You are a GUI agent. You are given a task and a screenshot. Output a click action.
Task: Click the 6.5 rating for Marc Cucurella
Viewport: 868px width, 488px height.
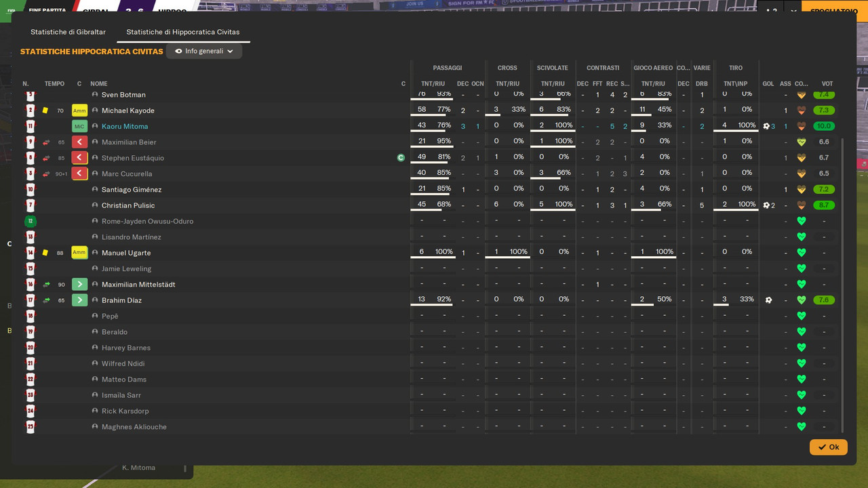click(x=824, y=174)
